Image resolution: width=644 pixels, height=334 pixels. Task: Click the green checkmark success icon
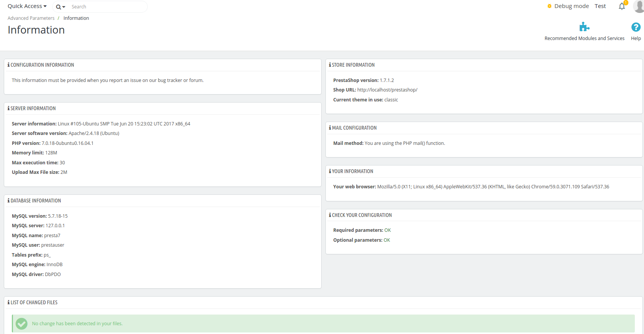pos(22,324)
